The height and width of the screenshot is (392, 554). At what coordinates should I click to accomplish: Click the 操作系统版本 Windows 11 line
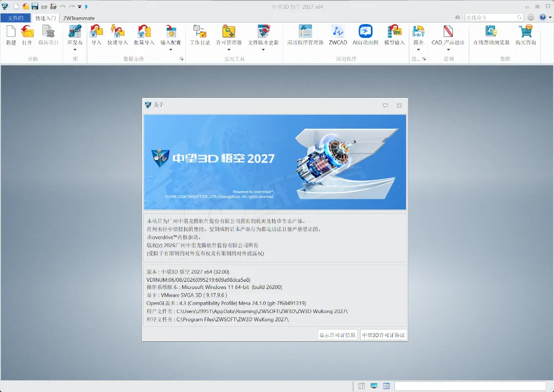(214, 287)
